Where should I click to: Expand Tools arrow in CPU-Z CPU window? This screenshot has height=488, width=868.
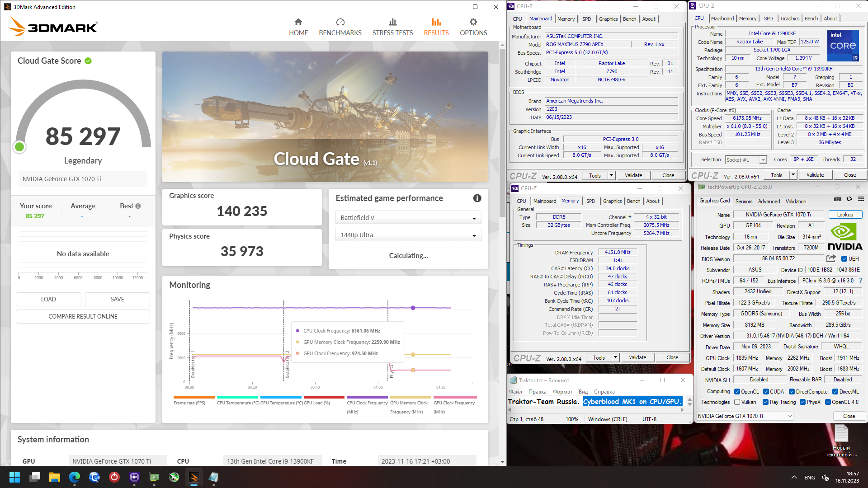793,175
